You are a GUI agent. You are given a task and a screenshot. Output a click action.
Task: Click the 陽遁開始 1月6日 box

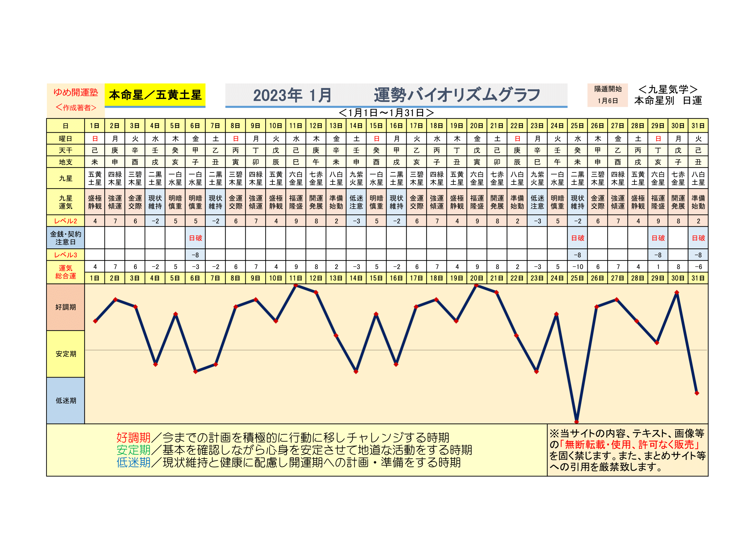pyautogui.click(x=608, y=95)
